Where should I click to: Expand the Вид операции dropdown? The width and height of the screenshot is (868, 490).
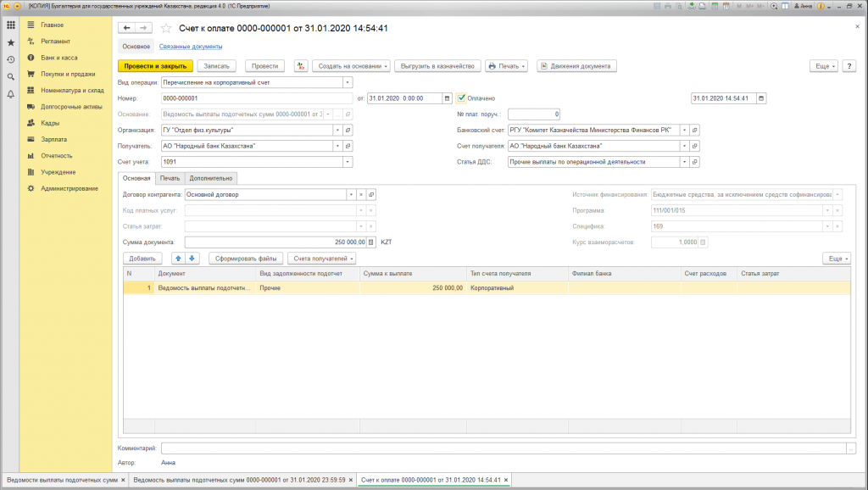click(x=348, y=82)
